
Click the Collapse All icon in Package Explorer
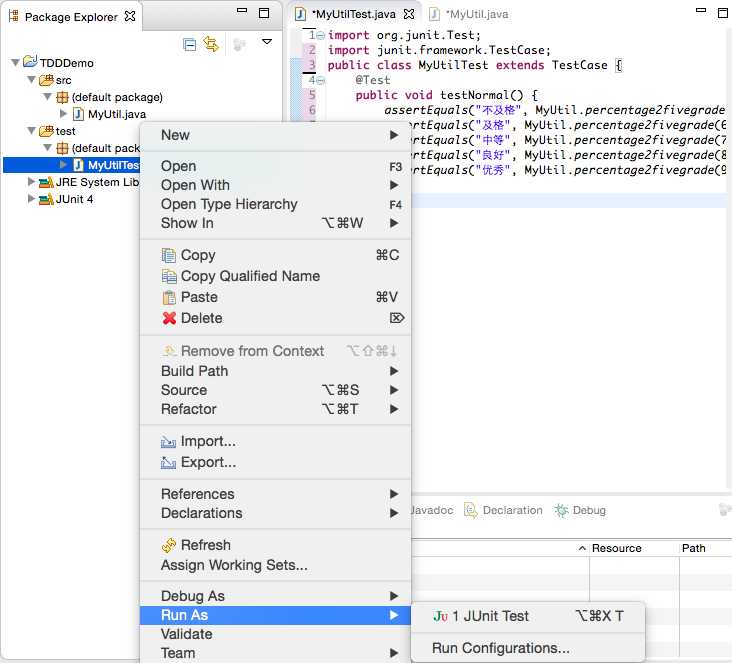click(190, 44)
